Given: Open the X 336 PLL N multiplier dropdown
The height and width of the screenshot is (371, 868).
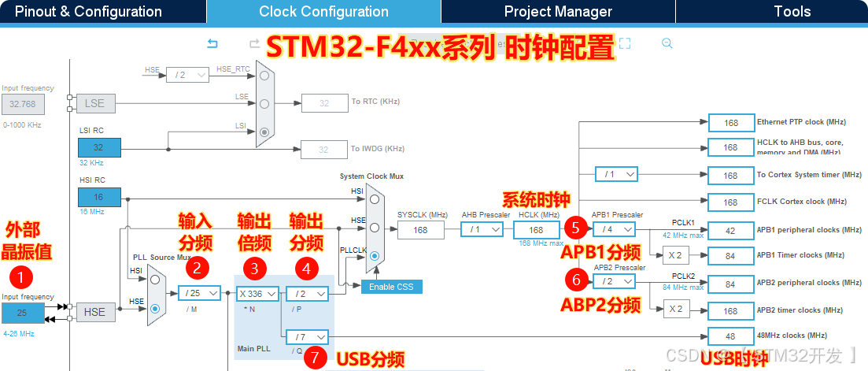Looking at the screenshot, I should (x=257, y=294).
